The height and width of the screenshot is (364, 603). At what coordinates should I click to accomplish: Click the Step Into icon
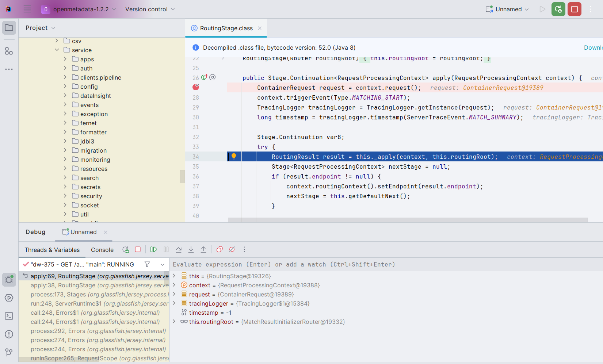pyautogui.click(x=191, y=249)
